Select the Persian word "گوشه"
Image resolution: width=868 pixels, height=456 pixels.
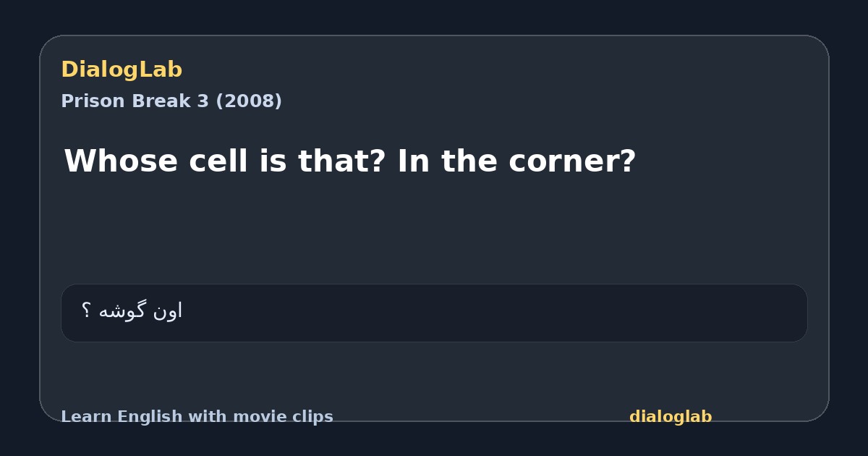click(123, 311)
